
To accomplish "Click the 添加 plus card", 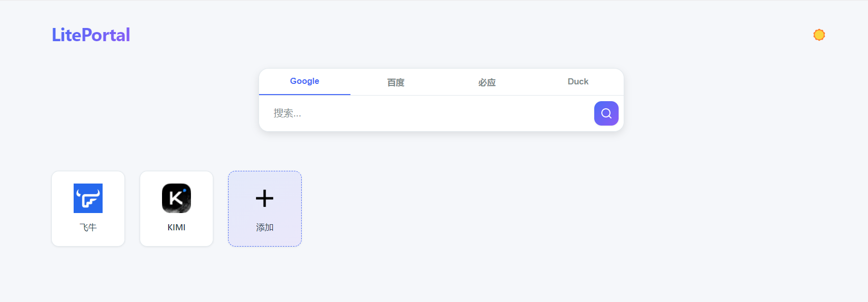I will [x=265, y=208].
